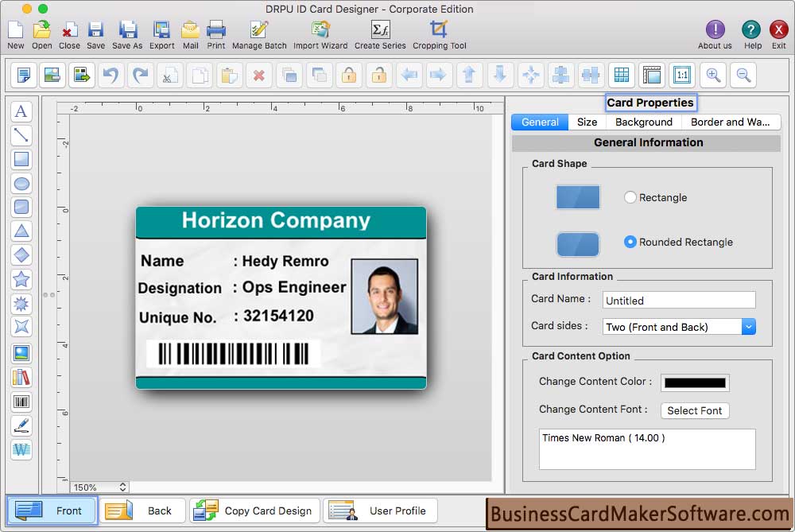Select the Signature pen tool
The height and width of the screenshot is (532, 795).
click(x=21, y=426)
